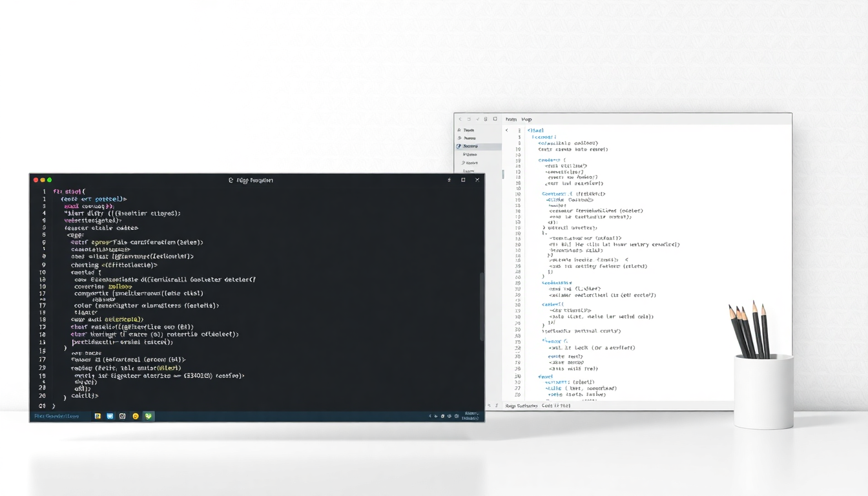Click the yellow note icon in the dark taskbar
Image resolution: width=868 pixels, height=496 pixels.
98,417
